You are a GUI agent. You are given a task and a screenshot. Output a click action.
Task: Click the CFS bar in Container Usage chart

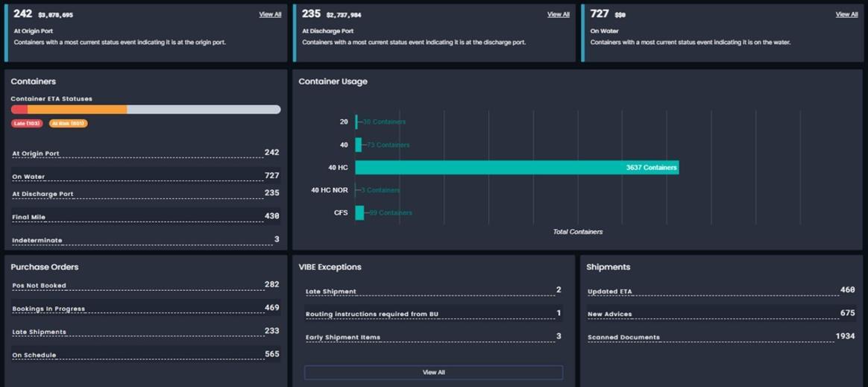tap(359, 213)
